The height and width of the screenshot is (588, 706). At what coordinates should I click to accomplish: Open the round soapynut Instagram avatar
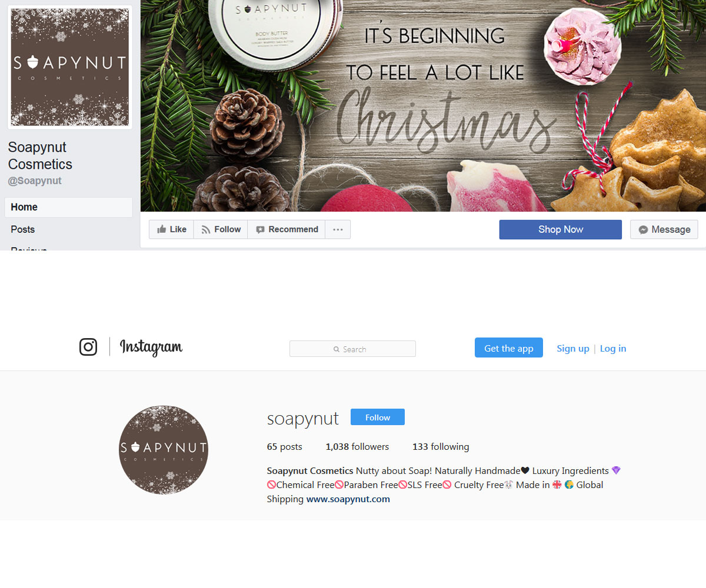[164, 450]
